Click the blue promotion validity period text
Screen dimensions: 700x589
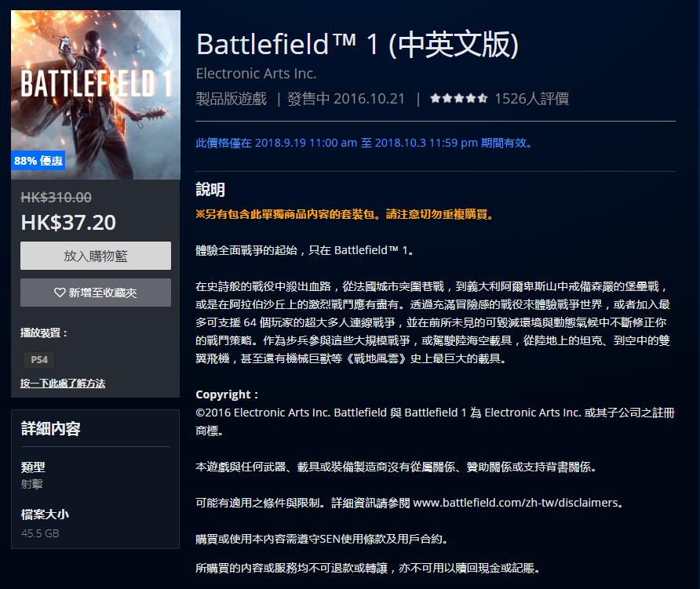click(365, 144)
